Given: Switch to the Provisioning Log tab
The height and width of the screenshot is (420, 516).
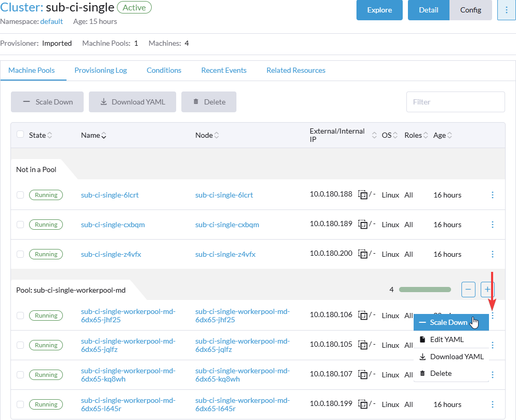Looking at the screenshot, I should [100, 71].
